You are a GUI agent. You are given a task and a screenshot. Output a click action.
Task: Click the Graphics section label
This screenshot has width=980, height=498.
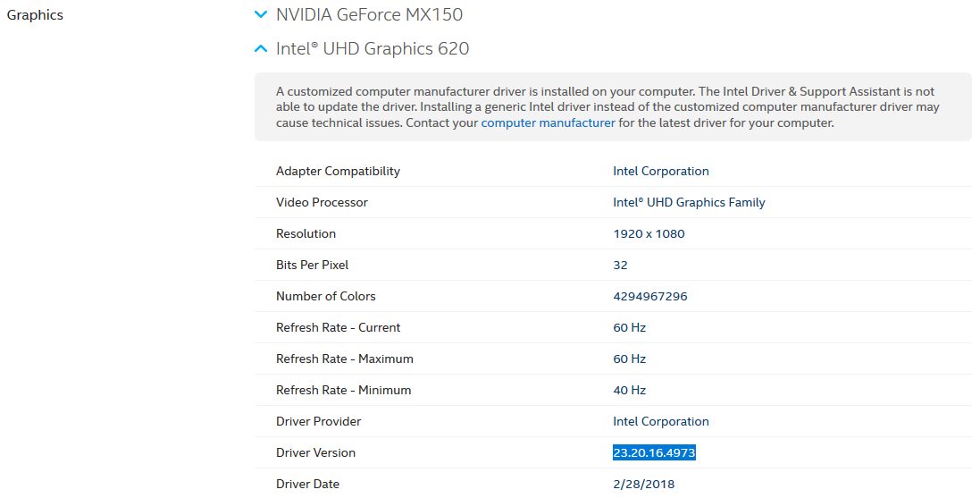point(35,15)
